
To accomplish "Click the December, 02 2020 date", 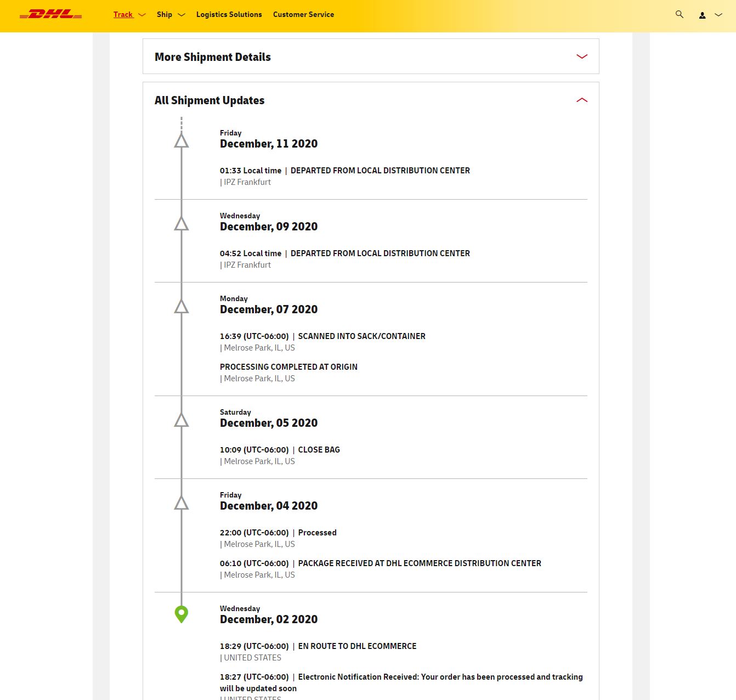I will pos(269,619).
